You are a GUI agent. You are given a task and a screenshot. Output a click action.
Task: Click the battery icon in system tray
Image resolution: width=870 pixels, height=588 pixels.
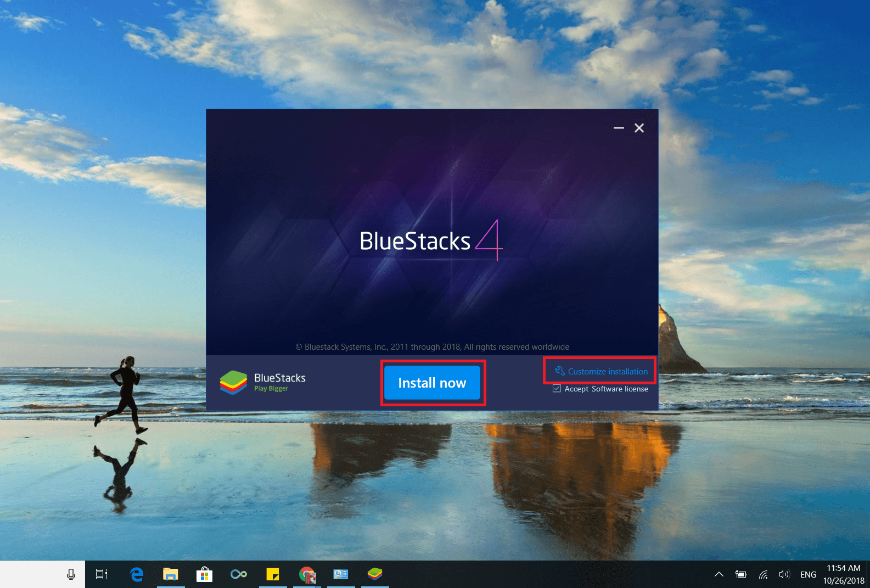[741, 574]
